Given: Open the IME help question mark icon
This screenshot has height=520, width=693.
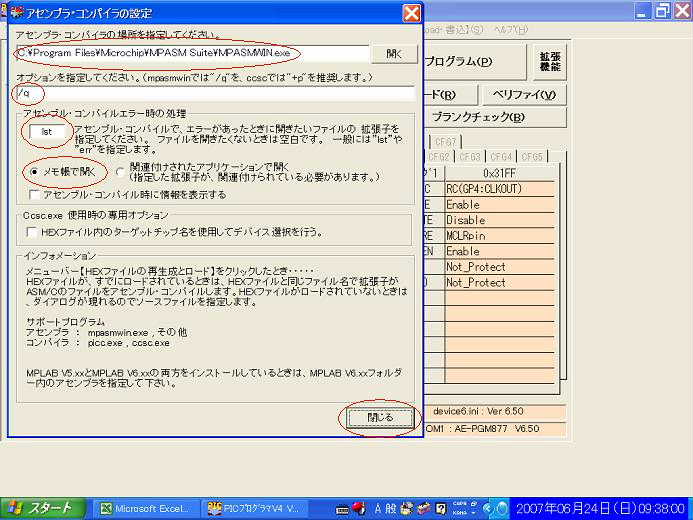Looking at the screenshot, I should click(440, 508).
